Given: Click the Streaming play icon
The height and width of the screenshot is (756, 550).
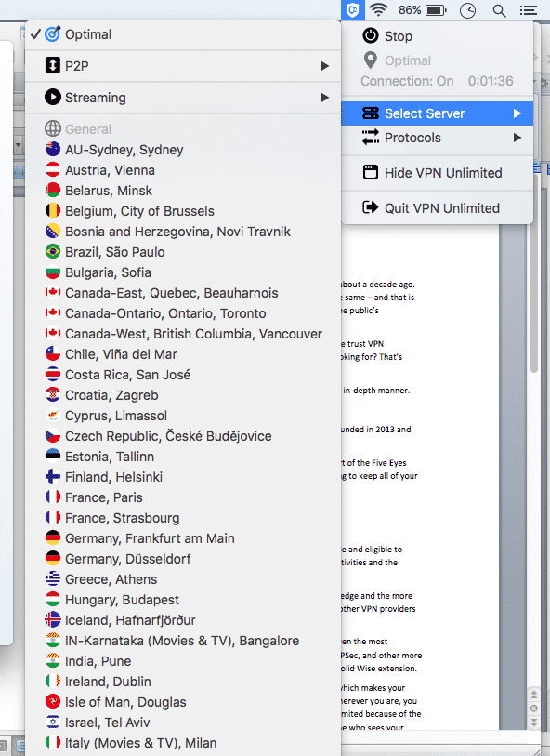Looking at the screenshot, I should tap(53, 97).
